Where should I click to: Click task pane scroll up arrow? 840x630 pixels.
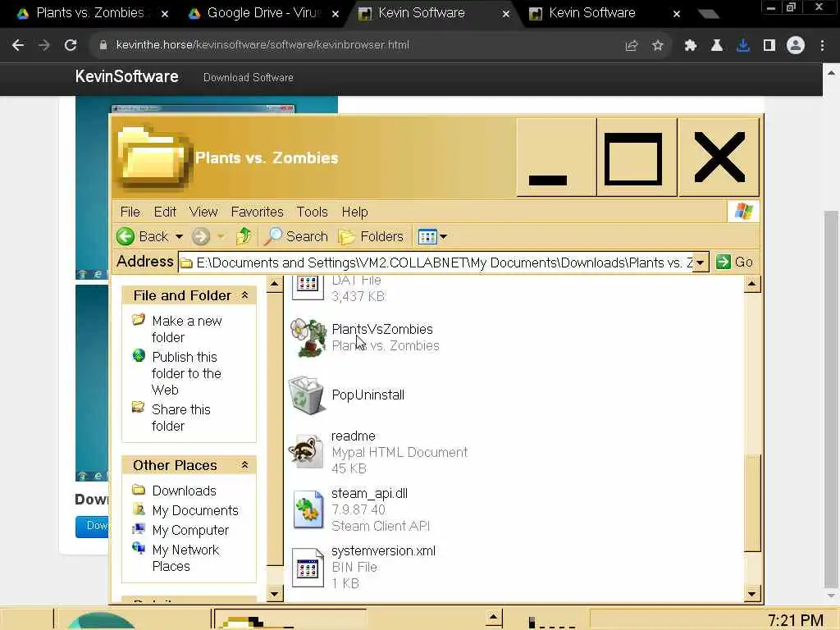tap(274, 284)
